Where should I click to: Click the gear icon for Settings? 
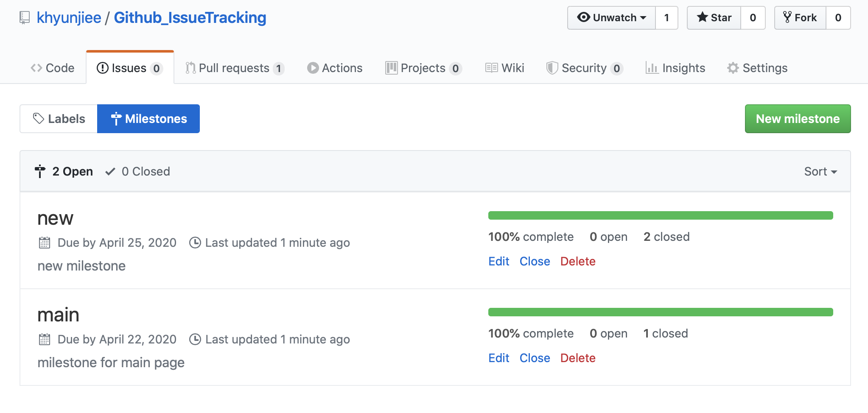click(x=733, y=68)
